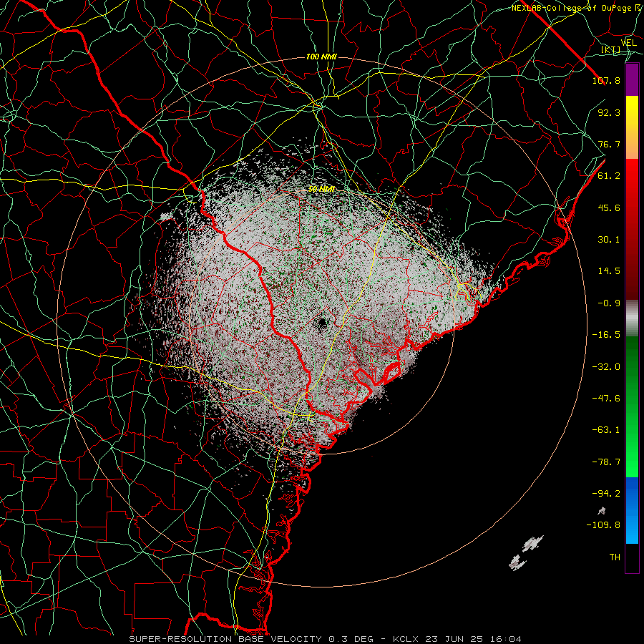The image size is (644, 644).
Task: Click the -16.5 legend value
Action: point(606,335)
